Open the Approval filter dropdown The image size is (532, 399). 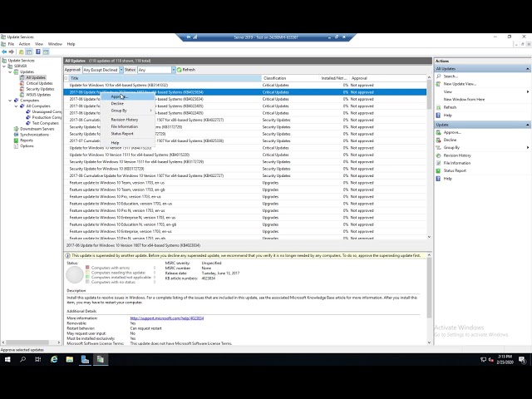pyautogui.click(x=121, y=70)
